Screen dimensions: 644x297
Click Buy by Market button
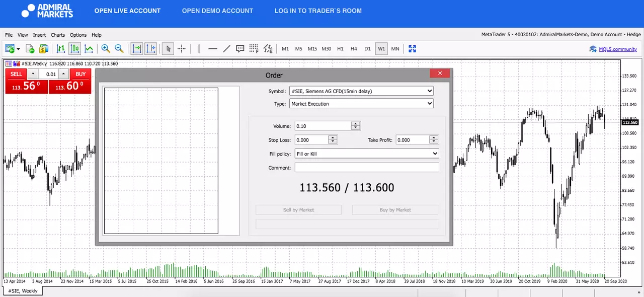point(395,210)
